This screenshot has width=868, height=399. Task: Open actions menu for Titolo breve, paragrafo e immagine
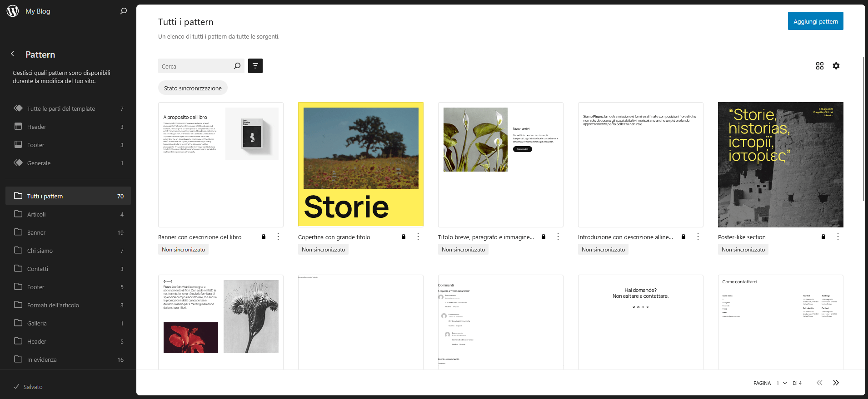coord(558,236)
